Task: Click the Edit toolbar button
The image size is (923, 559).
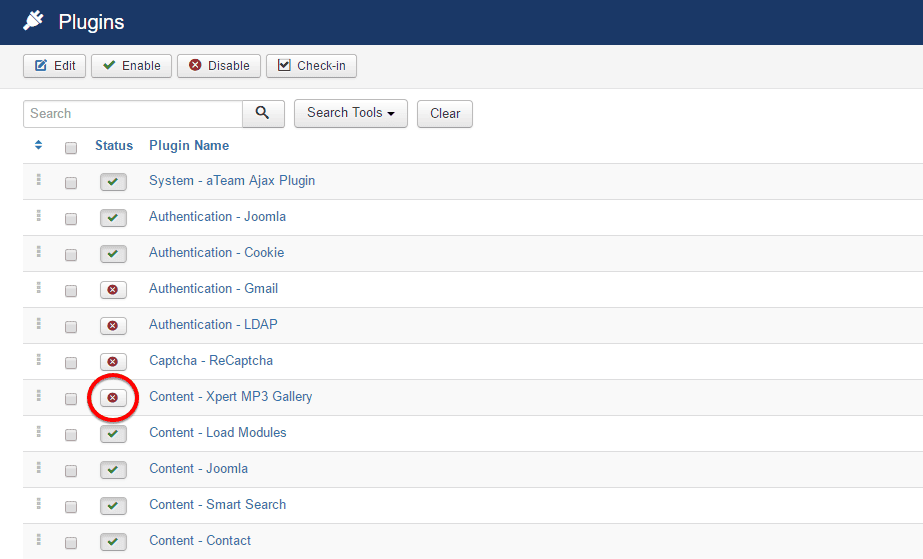Action: pos(55,66)
